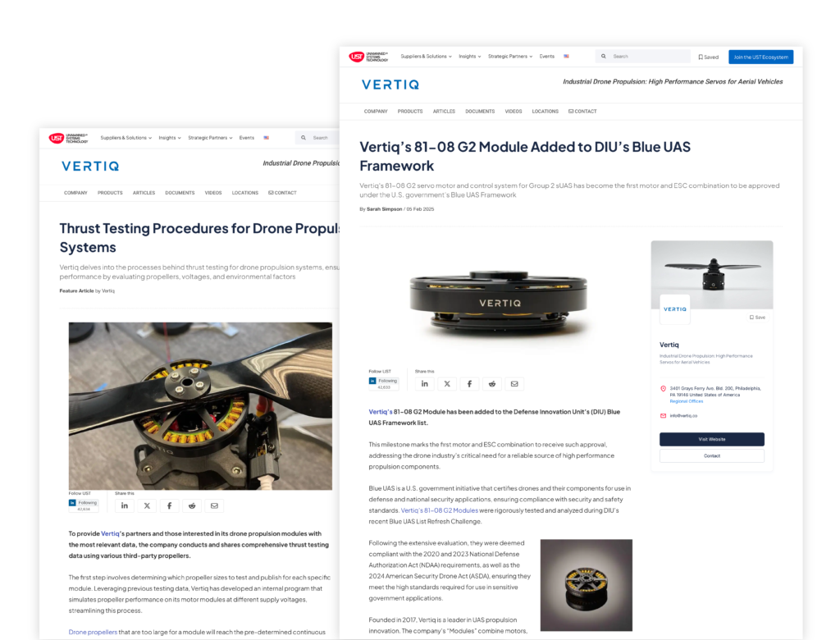Open the VIDEOS tab in back window
This screenshot has height=640, width=840.
tap(213, 193)
